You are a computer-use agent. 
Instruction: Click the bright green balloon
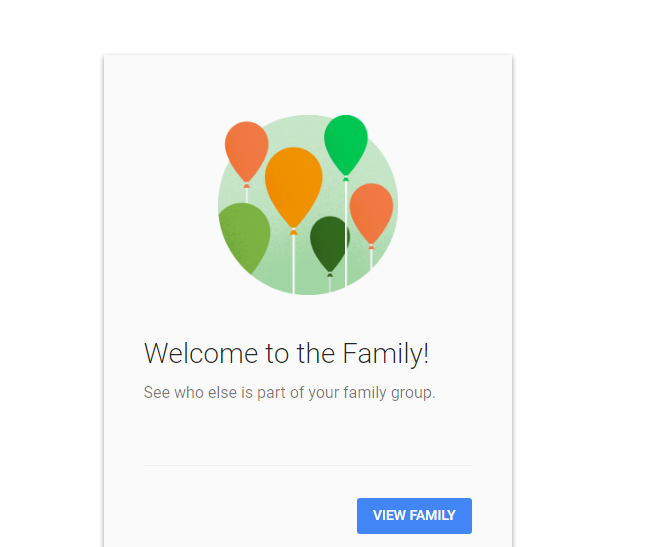point(345,143)
